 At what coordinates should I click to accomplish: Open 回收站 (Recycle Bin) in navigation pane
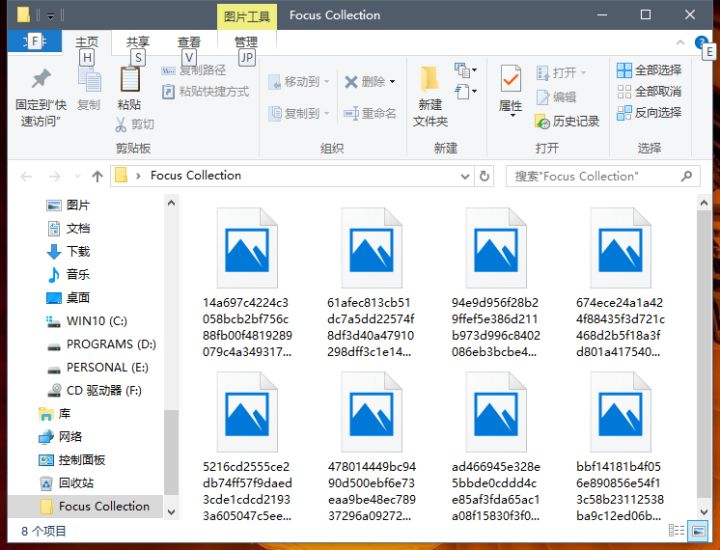pyautogui.click(x=75, y=483)
